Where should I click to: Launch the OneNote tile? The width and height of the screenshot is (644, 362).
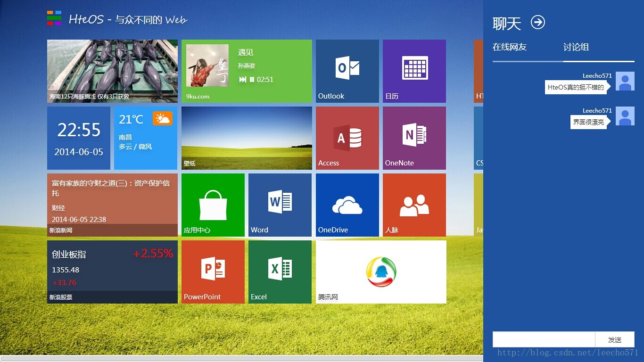pos(414,138)
